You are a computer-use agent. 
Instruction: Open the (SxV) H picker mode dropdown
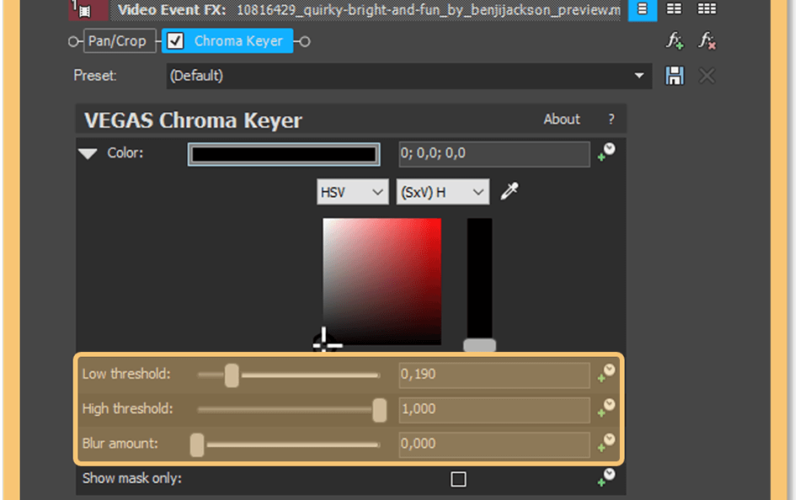443,192
